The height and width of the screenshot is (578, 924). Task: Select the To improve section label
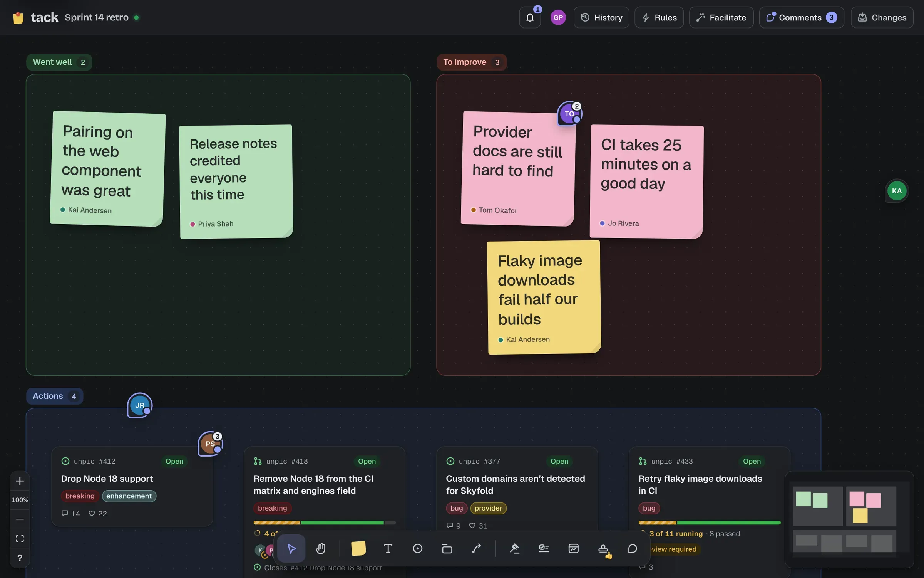pos(472,62)
